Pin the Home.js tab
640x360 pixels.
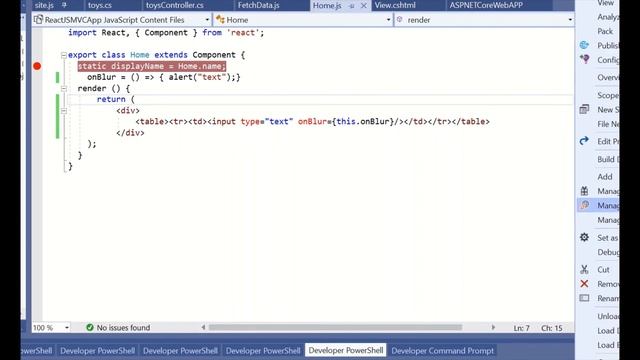click(x=351, y=6)
